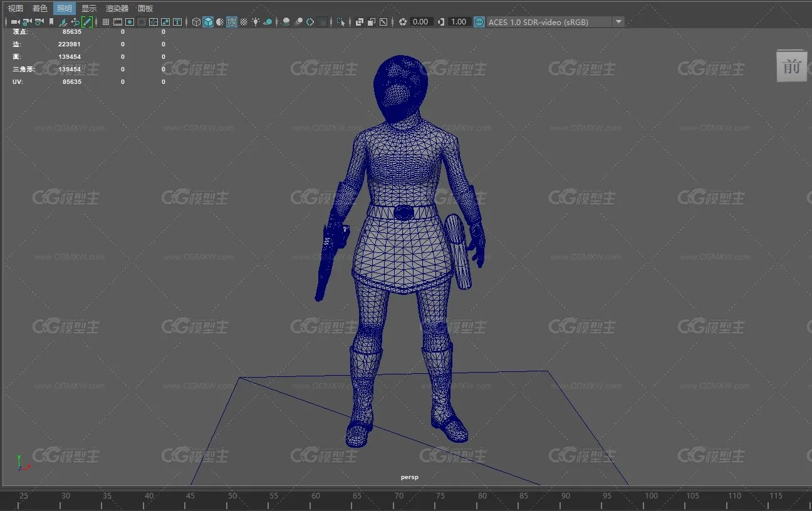The height and width of the screenshot is (511, 812).
Task: Click the Lock Camera icon
Action: [27, 22]
